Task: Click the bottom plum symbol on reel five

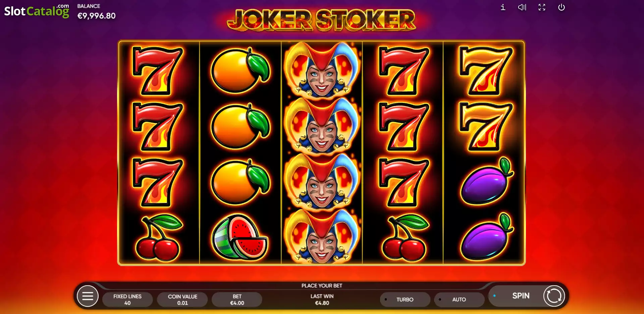Action: (486, 237)
